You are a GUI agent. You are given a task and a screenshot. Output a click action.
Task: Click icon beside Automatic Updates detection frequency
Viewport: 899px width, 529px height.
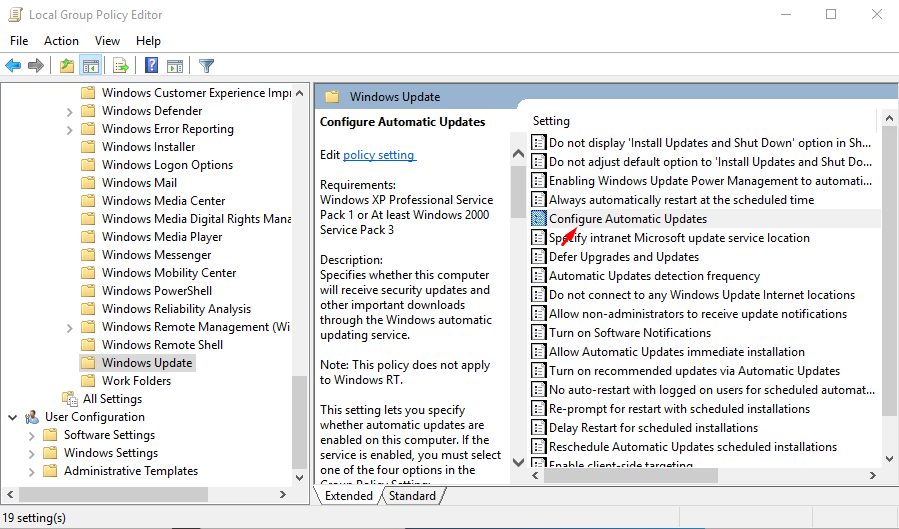click(538, 275)
